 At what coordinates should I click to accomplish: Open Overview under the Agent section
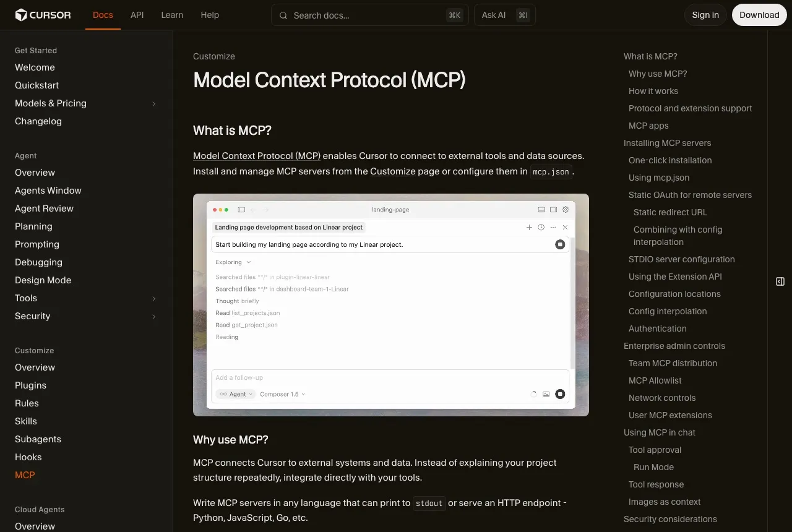pyautogui.click(x=35, y=173)
